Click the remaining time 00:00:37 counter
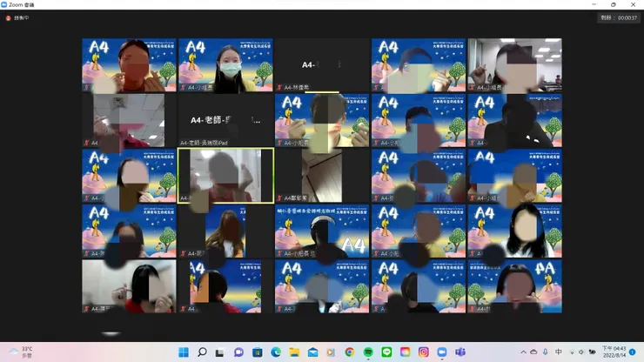Screen dimensions: 644x362 (x=619, y=17)
